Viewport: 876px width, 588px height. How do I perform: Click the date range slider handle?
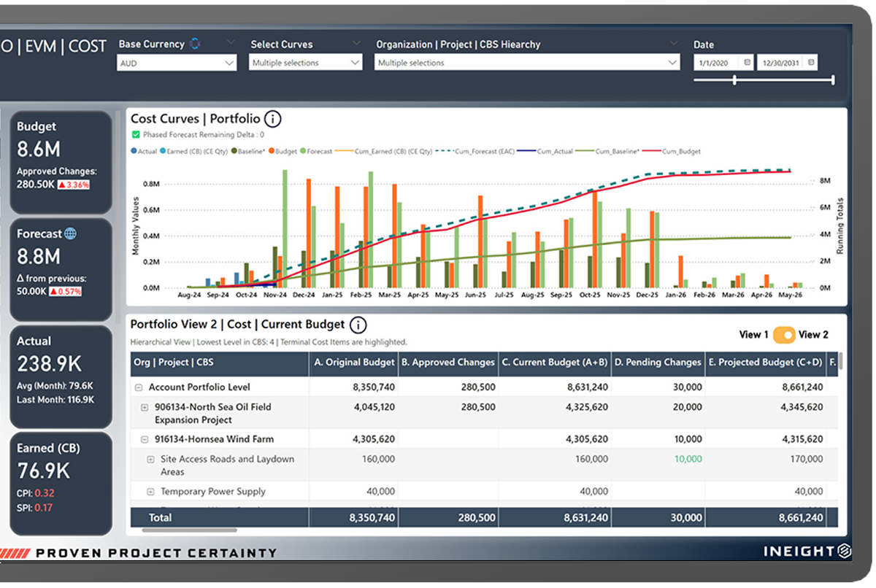[734, 80]
